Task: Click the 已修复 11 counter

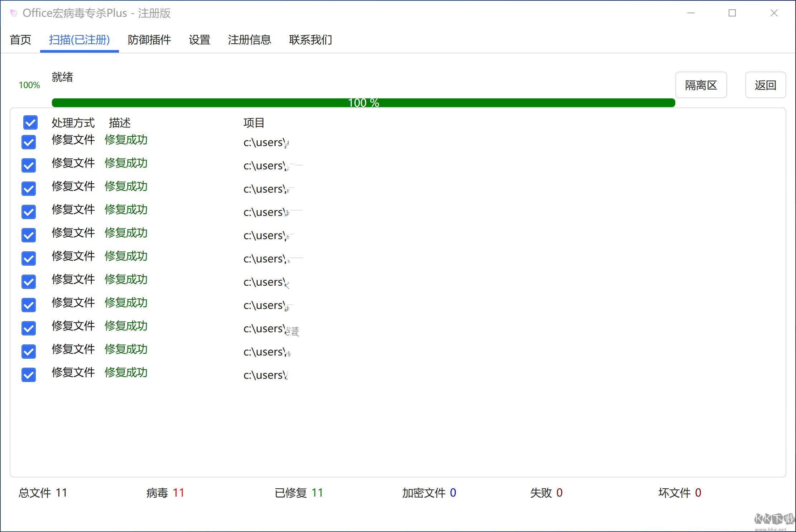Action: point(299,493)
